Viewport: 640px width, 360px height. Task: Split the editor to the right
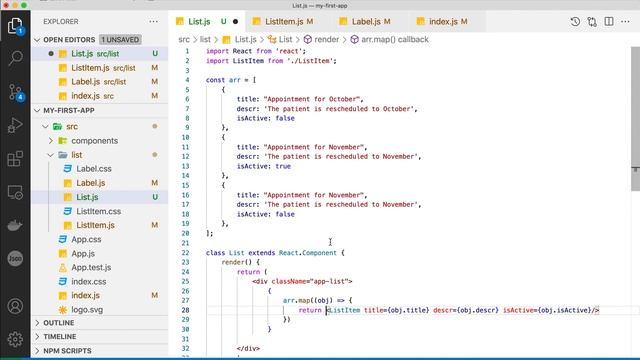[x=609, y=22]
